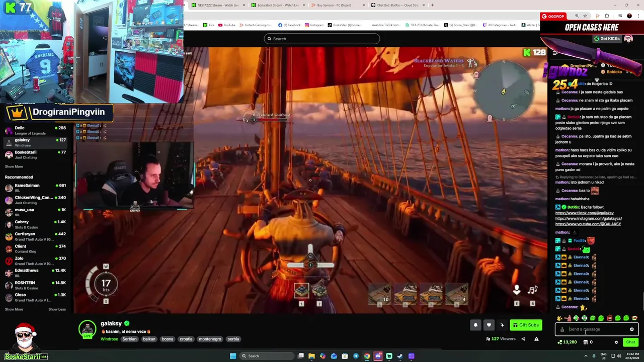Image resolution: width=644 pixels, height=362 pixels.
Task: Open the emoji picker in chat input
Action: 632,329
